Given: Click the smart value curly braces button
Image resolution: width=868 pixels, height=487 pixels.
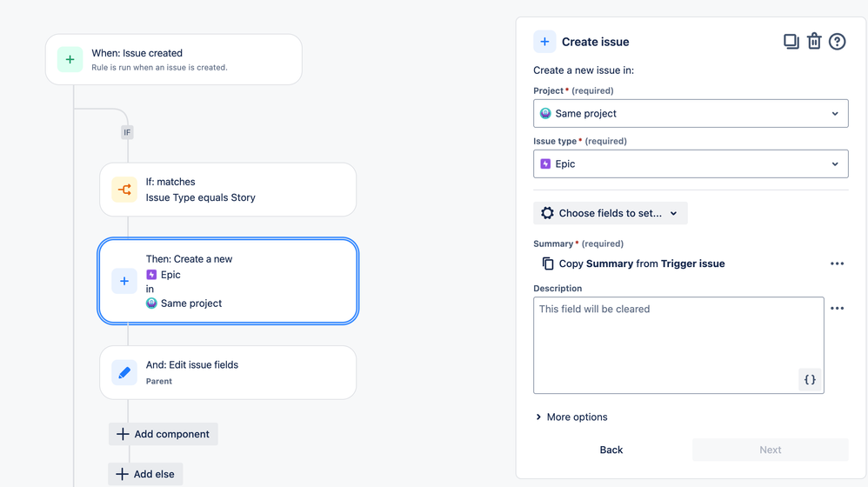Looking at the screenshot, I should [x=810, y=380].
